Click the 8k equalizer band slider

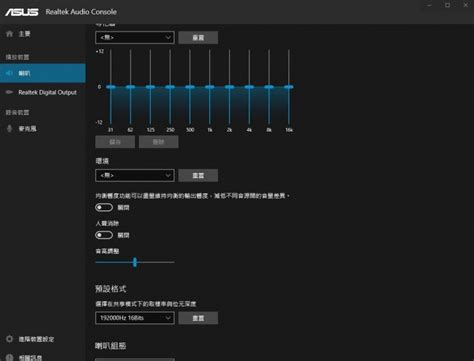(x=269, y=87)
